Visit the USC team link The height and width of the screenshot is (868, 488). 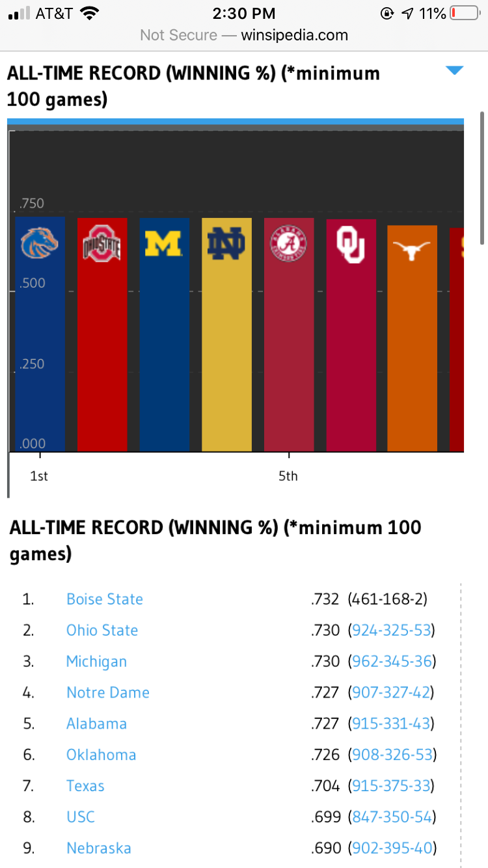click(81, 817)
